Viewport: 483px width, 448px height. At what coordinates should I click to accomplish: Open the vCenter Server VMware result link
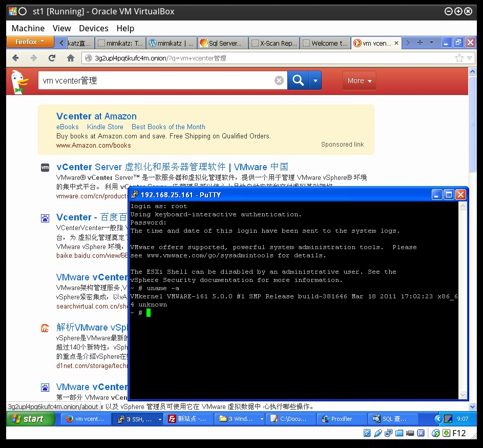point(172,167)
